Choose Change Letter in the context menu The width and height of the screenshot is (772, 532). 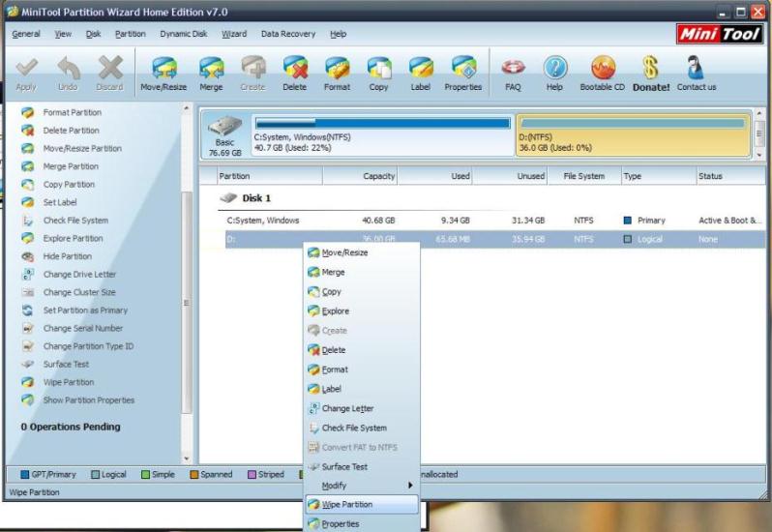[x=362, y=408]
